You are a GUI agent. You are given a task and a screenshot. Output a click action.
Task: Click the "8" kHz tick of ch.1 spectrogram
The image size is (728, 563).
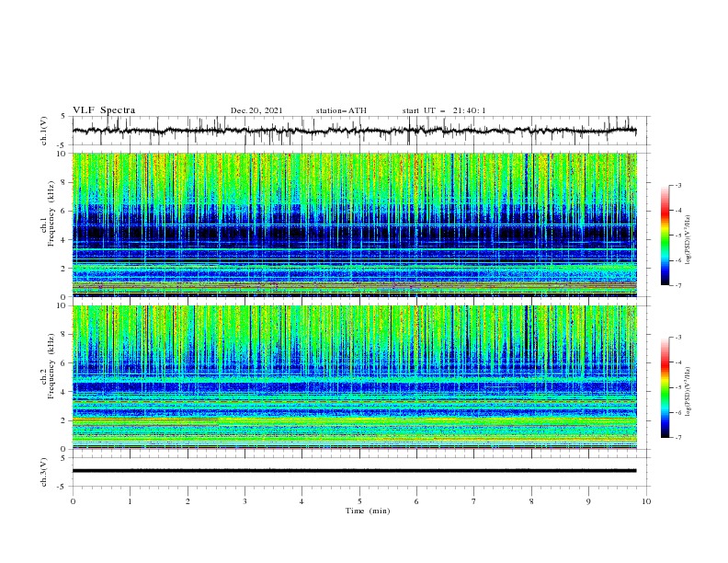pyautogui.click(x=64, y=182)
